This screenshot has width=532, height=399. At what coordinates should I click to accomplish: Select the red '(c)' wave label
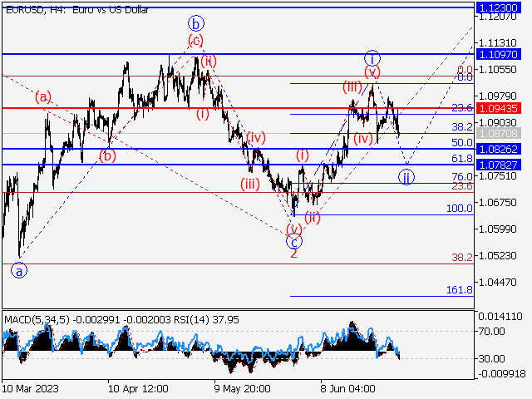click(x=196, y=41)
